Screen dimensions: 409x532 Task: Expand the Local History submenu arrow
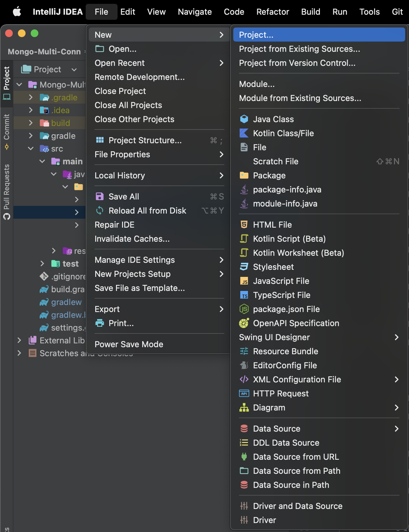click(221, 176)
